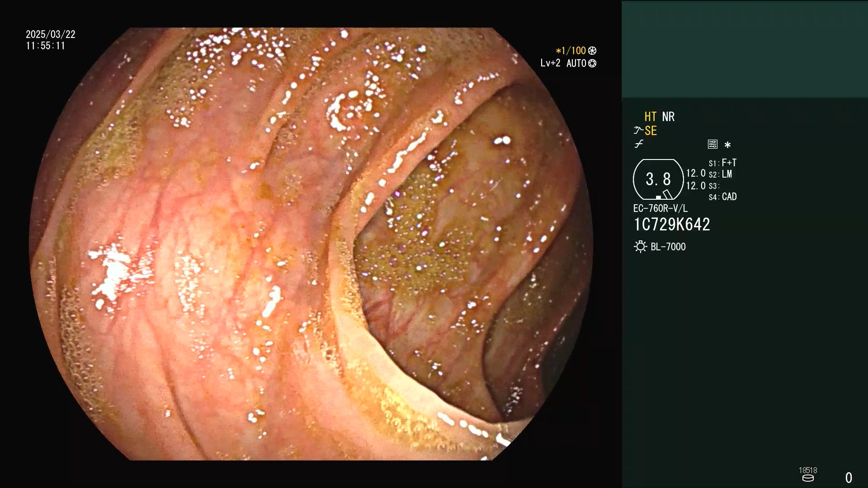Click the yellow SE indicator
Viewport: 868px width, 488px height.
(x=651, y=131)
